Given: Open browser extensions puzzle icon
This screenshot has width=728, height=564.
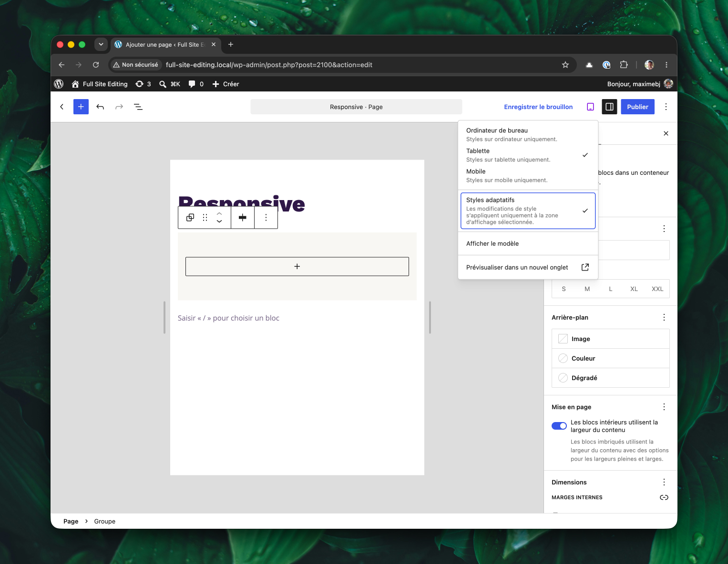Looking at the screenshot, I should (x=624, y=65).
